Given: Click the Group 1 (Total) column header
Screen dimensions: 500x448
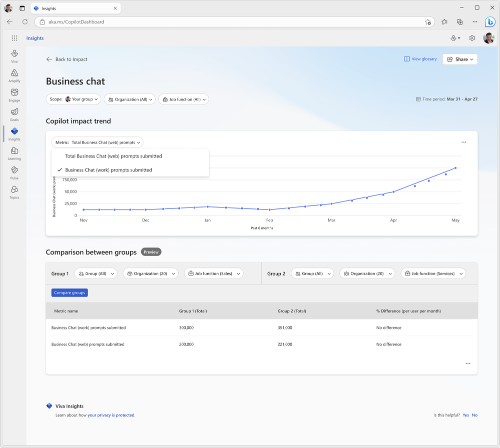Looking at the screenshot, I should point(193,311).
